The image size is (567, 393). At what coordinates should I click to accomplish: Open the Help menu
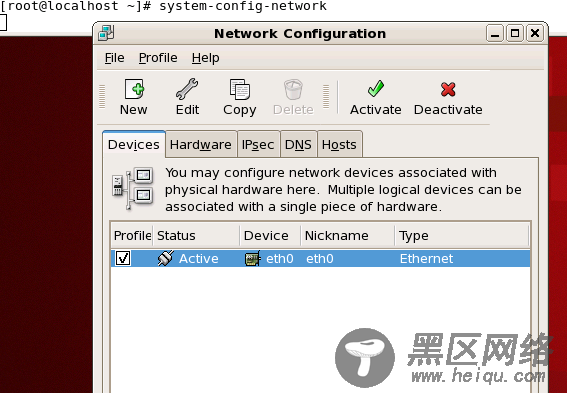point(205,58)
